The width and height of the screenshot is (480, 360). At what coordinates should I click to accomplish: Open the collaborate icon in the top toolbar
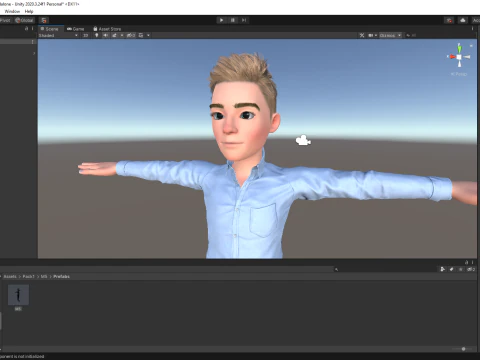point(449,20)
